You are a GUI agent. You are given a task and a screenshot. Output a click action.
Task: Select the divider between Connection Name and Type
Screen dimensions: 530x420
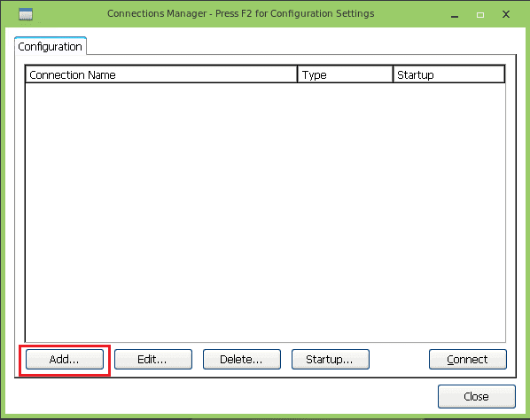(298, 74)
